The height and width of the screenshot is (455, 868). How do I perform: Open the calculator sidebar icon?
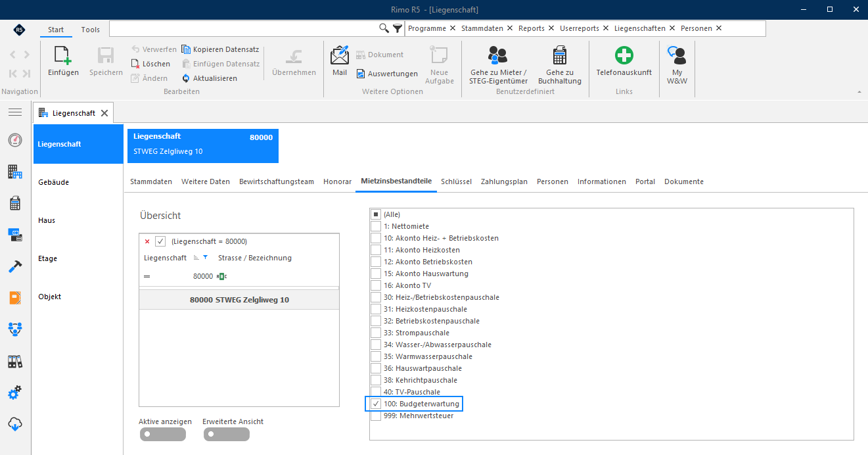[x=15, y=203]
